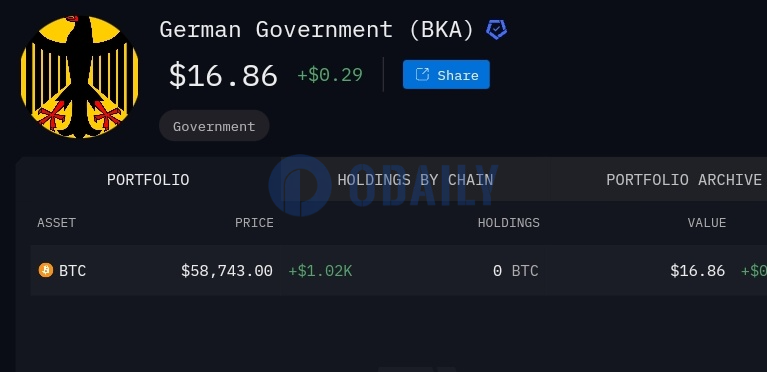Sort by the Price column header
Image resolution: width=767 pixels, height=372 pixels.
pyautogui.click(x=254, y=223)
